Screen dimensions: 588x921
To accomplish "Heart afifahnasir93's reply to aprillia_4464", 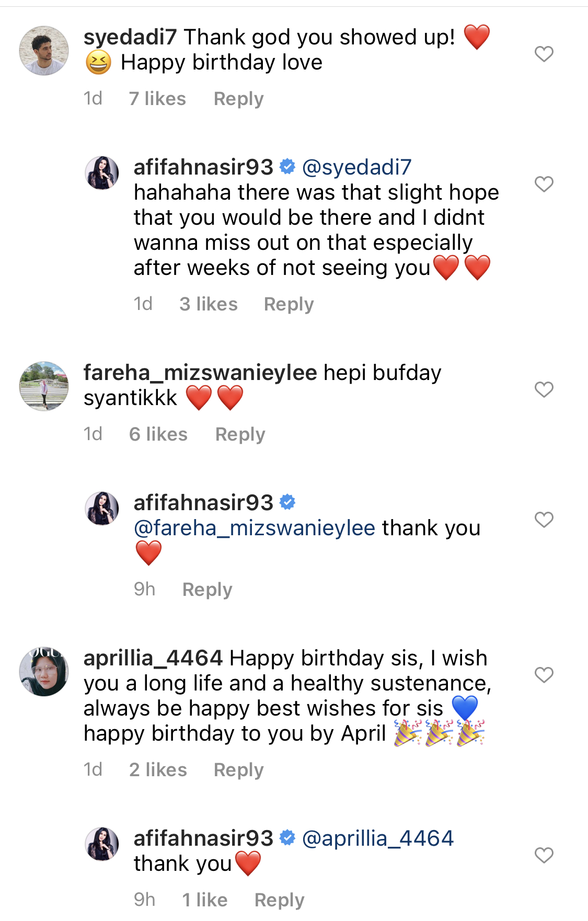I will (x=544, y=855).
